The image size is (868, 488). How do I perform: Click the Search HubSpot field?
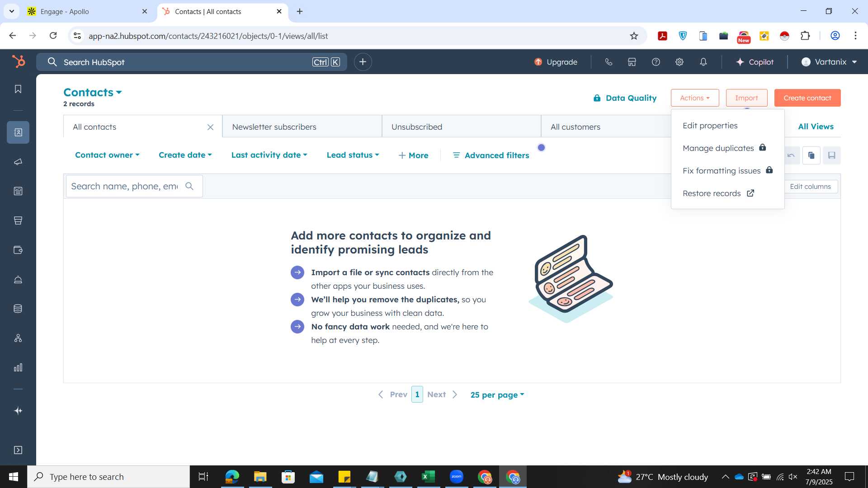point(192,62)
